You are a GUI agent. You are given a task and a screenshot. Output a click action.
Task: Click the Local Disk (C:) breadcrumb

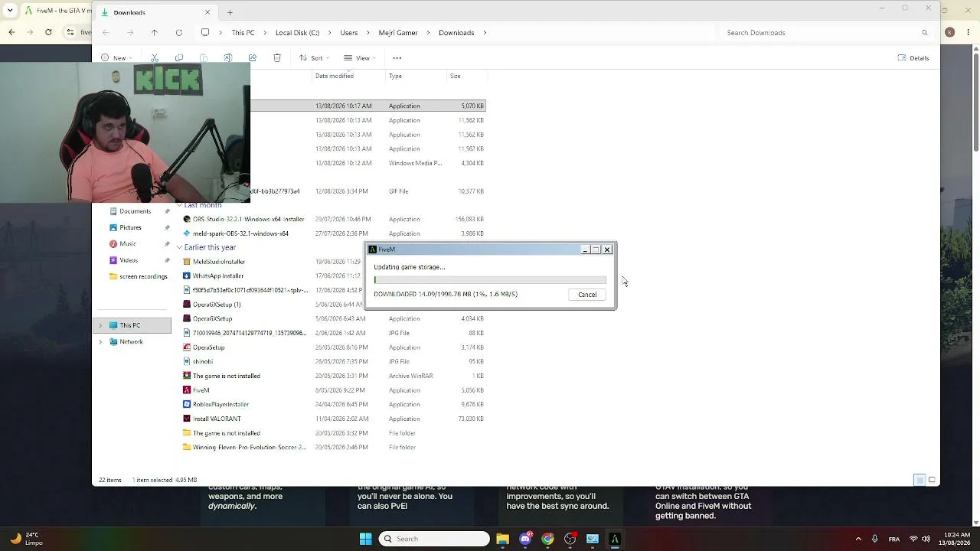point(297,33)
